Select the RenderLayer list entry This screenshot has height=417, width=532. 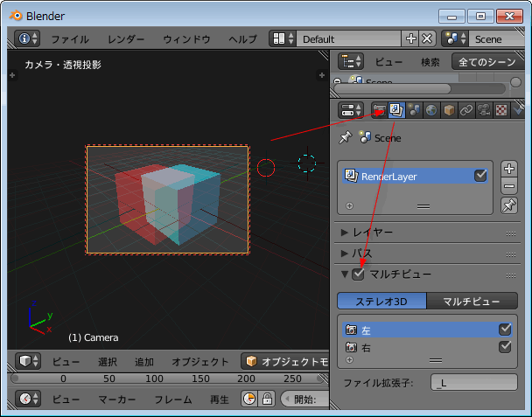coord(415,176)
